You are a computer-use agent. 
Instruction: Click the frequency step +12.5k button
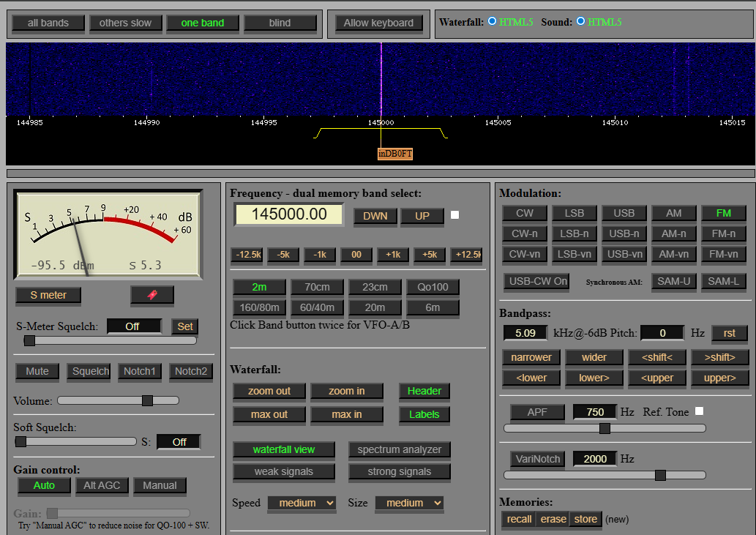click(x=466, y=255)
